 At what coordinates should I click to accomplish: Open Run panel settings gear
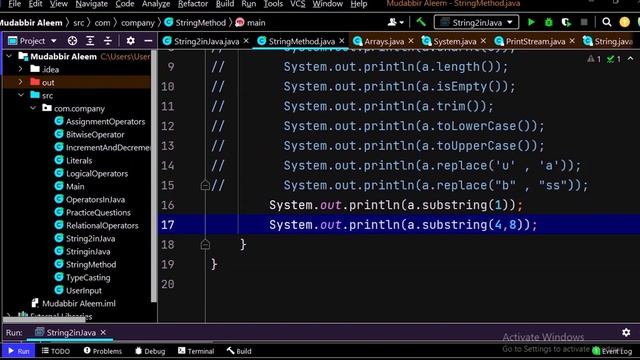(x=626, y=332)
